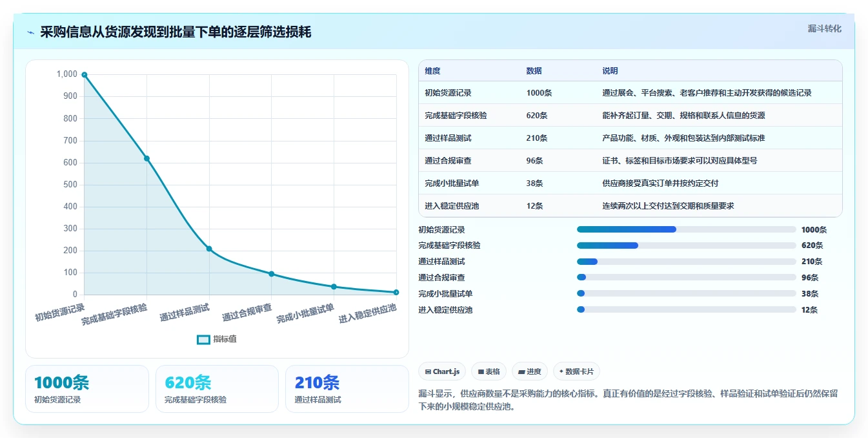Click the 漏斗转化 badge in the header
This screenshot has height=438, width=868.
[x=824, y=28]
